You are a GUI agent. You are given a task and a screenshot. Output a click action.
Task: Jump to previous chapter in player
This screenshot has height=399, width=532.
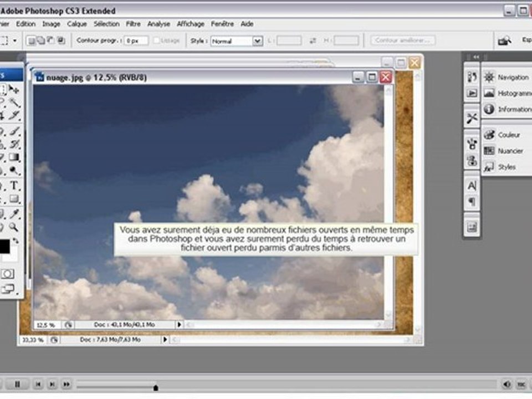point(38,384)
